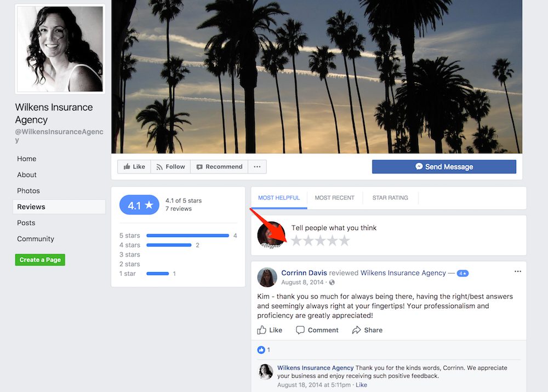Open Reviews in the left sidebar
This screenshot has width=548, height=392.
[59, 206]
